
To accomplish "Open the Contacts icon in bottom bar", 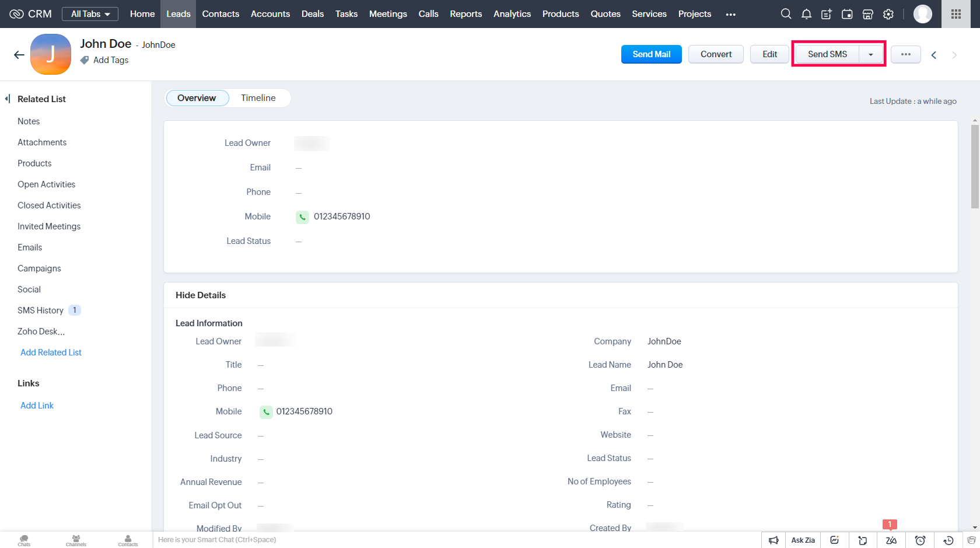I will [x=128, y=540].
